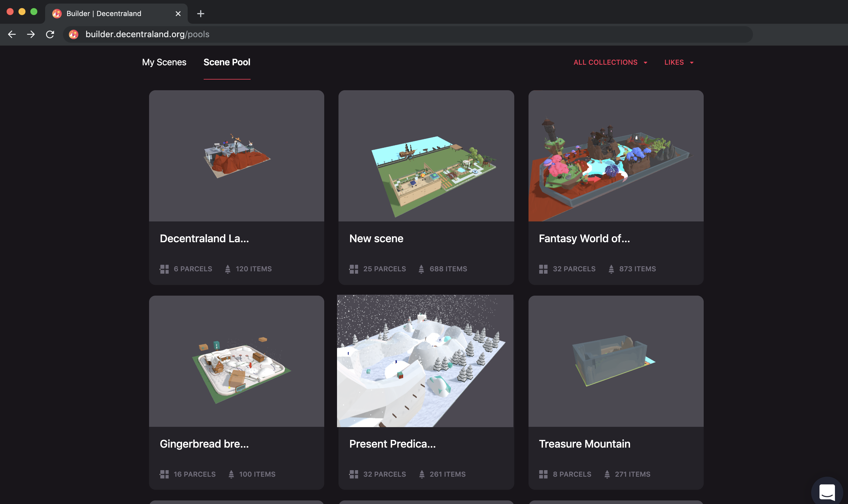Click the 6 PARCELS label
Screen dimensions: 848x504
pyautogui.click(x=193, y=269)
